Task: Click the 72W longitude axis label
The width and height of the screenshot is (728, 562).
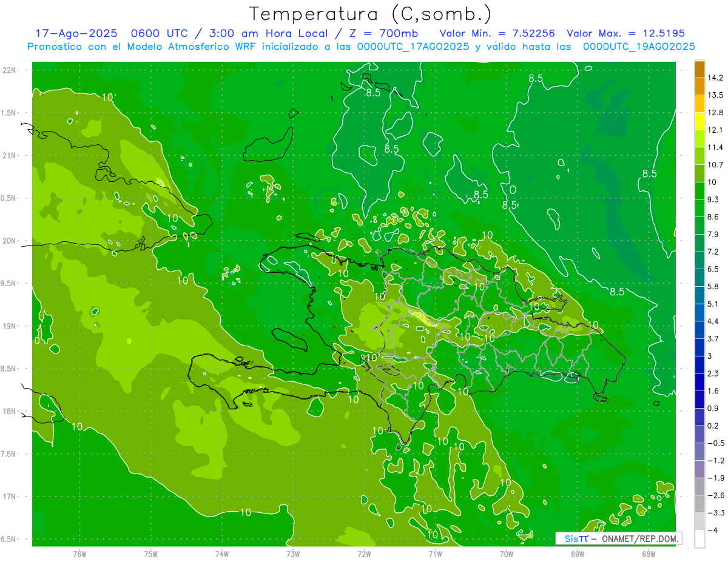Action: click(x=364, y=554)
